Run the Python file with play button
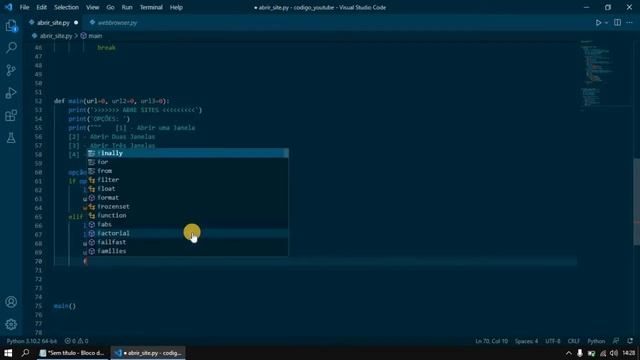The width and height of the screenshot is (640, 360). [598, 23]
